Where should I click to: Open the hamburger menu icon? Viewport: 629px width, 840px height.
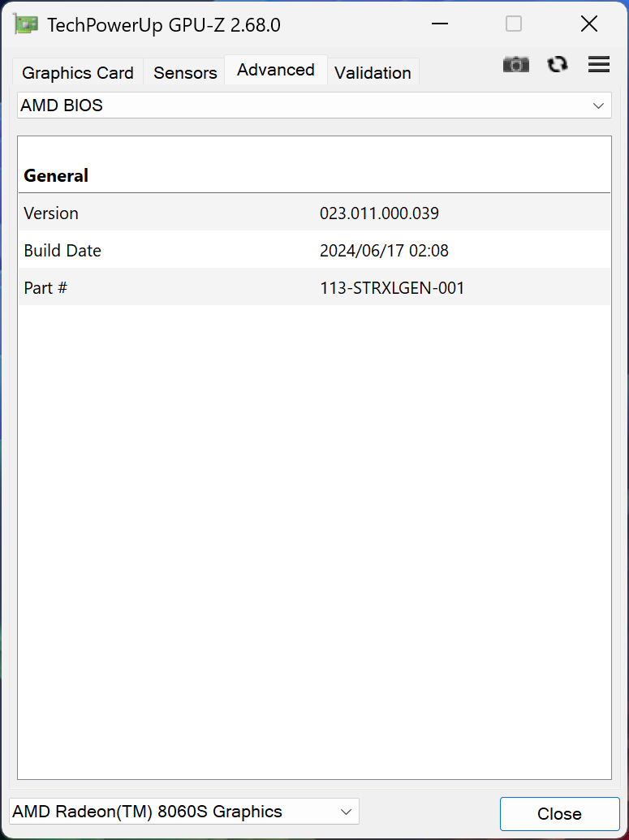(x=599, y=65)
